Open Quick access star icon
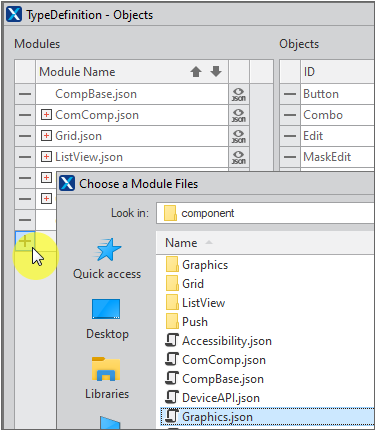Viewport: 375px width, 430px height. coord(107,250)
